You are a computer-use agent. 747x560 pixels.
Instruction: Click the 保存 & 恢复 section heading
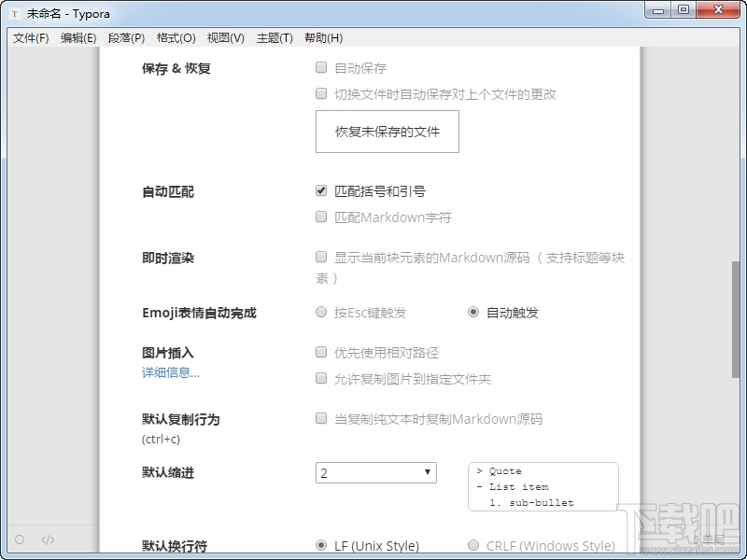(x=176, y=68)
